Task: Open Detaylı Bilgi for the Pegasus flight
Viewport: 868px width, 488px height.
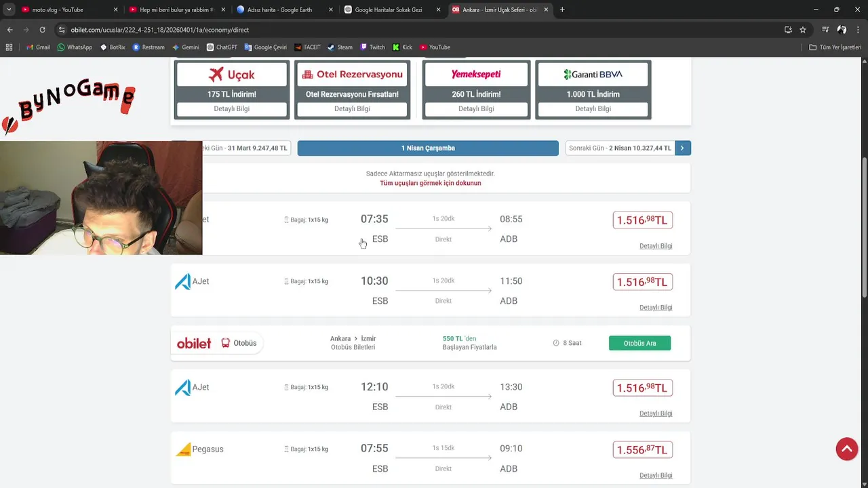Action: [656, 476]
